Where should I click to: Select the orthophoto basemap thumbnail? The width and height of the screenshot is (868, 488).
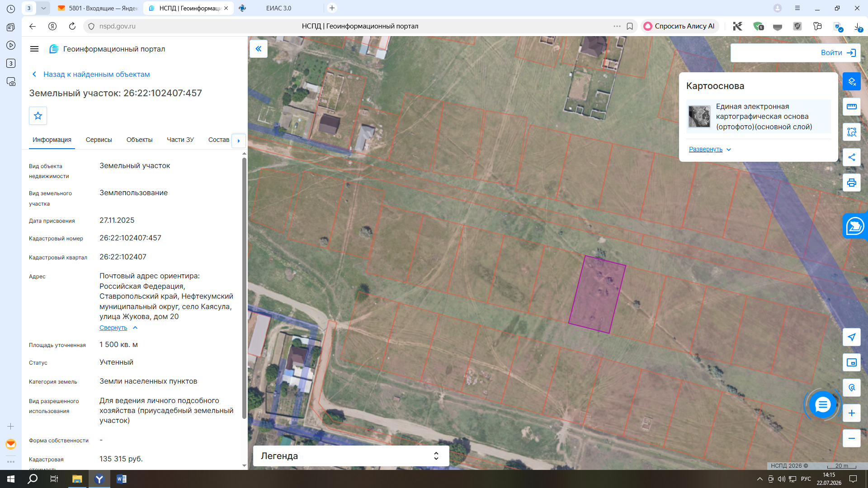click(x=699, y=117)
